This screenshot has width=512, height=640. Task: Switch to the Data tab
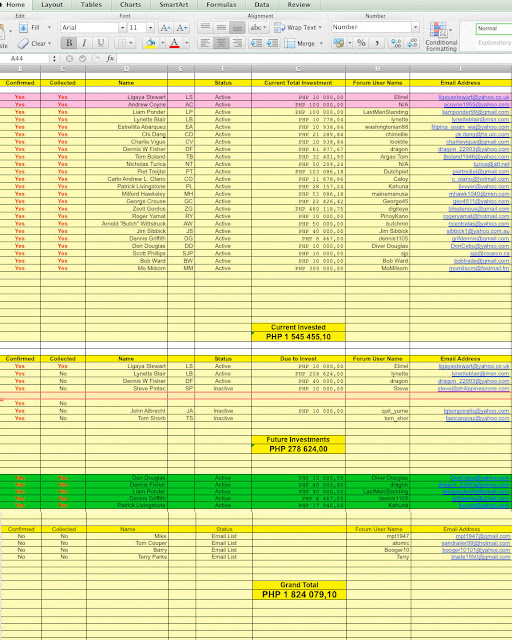click(262, 5)
